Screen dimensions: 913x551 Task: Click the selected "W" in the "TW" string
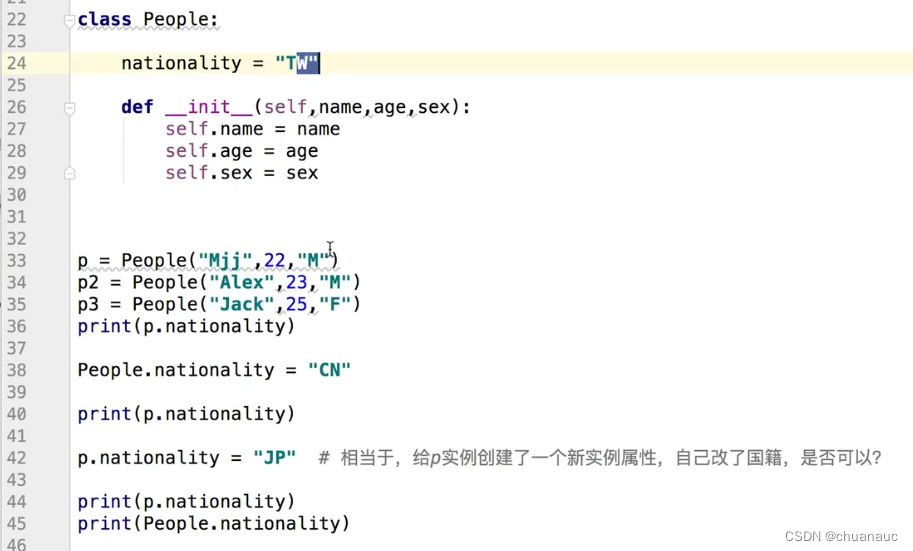(302, 63)
